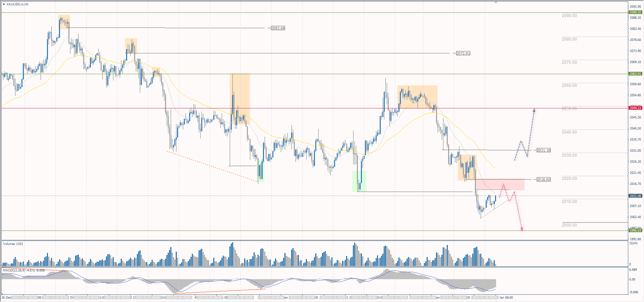Click the 2016.70 price scale value
Screen dimensions: 644x302
(635, 184)
